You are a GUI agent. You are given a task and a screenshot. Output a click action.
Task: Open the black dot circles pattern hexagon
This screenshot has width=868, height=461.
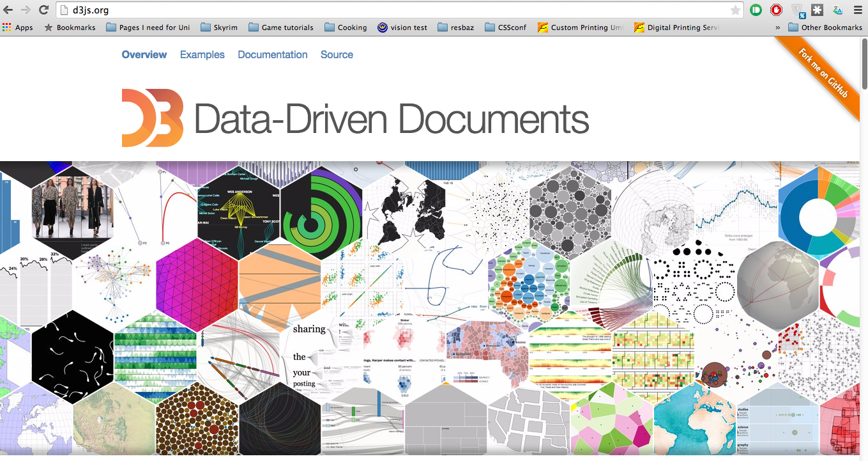(695, 284)
